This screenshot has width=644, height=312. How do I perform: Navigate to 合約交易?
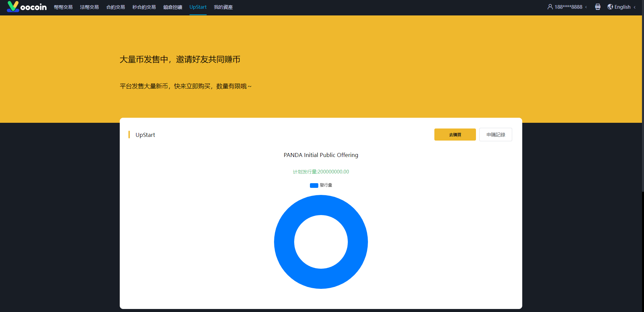[x=115, y=7]
